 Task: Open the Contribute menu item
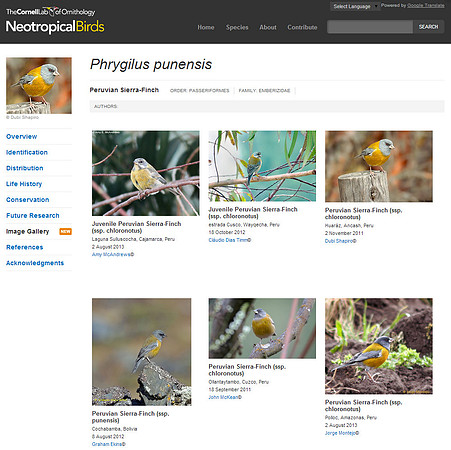[302, 27]
